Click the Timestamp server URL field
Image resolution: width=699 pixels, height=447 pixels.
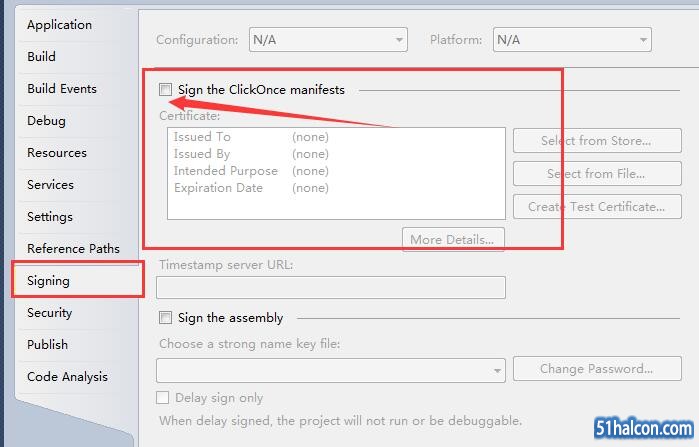[x=331, y=288]
